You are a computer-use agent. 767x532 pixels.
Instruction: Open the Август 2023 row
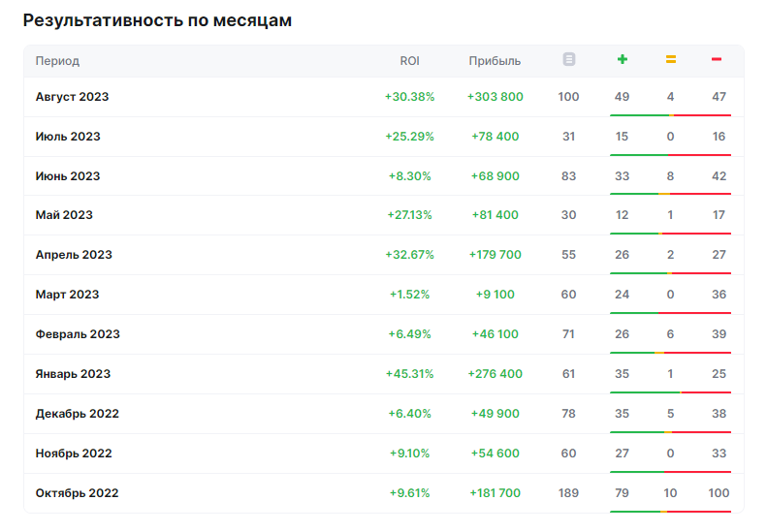(x=384, y=97)
